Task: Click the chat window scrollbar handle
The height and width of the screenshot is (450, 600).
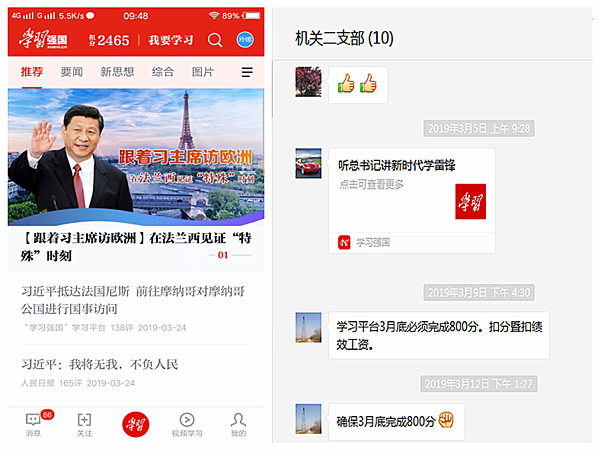Action: tap(273, 89)
